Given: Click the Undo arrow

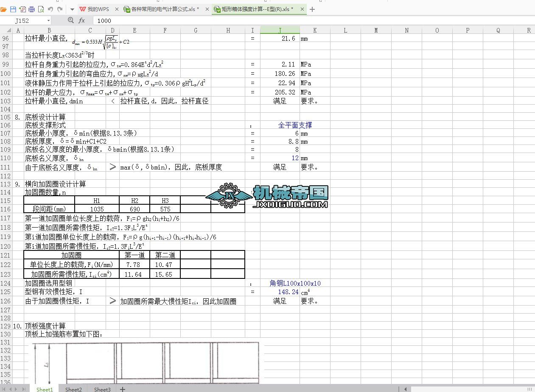Looking at the screenshot, I should [x=50, y=9].
